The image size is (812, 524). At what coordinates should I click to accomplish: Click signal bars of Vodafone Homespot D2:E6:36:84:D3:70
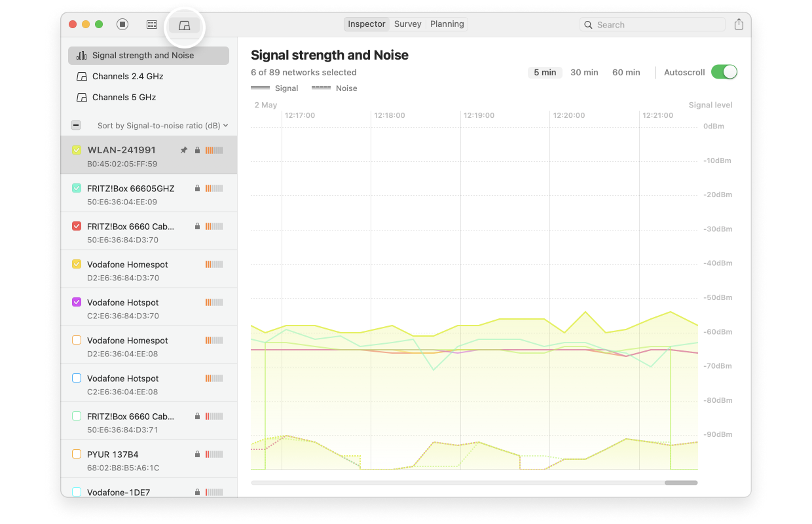(214, 264)
